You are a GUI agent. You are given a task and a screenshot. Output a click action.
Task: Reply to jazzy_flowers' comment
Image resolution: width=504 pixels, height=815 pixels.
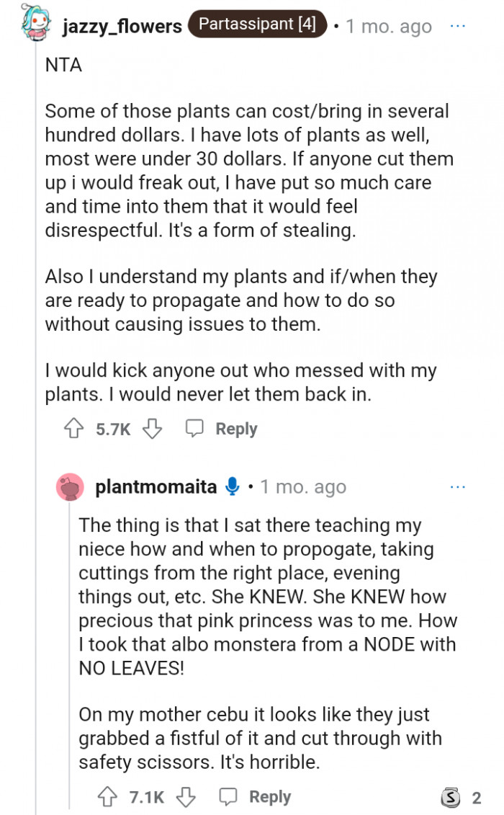[x=222, y=429]
